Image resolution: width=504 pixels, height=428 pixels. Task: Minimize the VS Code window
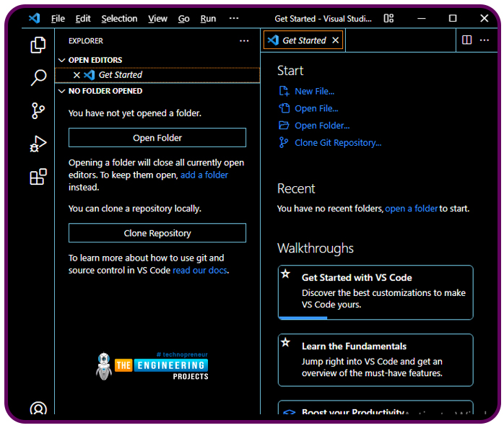422,19
